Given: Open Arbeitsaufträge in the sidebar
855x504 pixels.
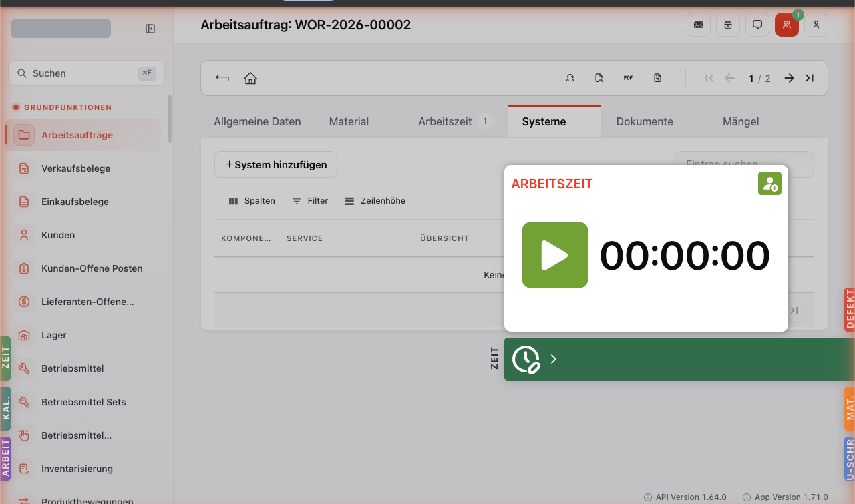Looking at the screenshot, I should [83, 135].
